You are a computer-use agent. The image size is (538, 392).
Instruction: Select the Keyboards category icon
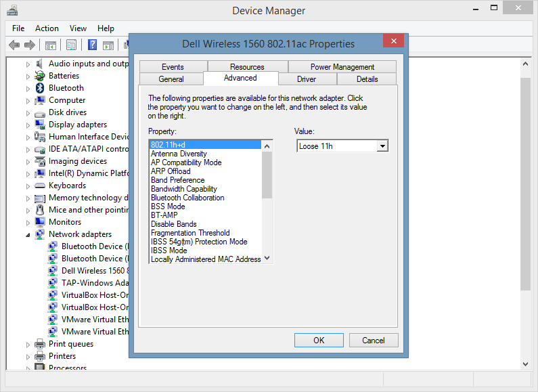[40, 186]
